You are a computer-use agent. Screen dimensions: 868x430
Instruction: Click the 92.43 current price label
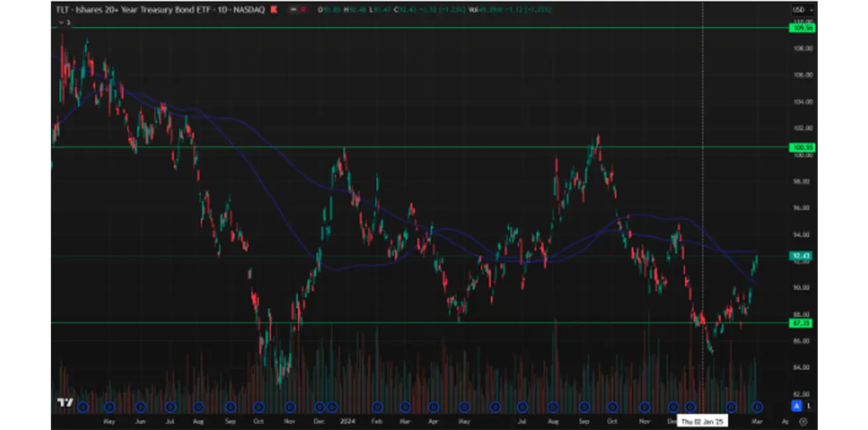click(801, 256)
